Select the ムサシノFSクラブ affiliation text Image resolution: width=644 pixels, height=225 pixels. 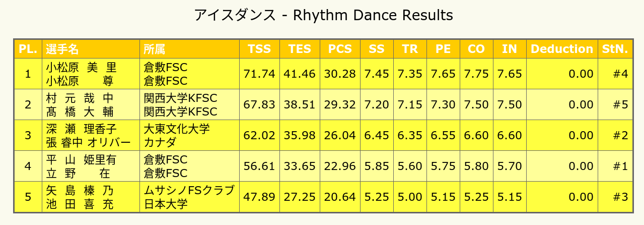pyautogui.click(x=189, y=190)
